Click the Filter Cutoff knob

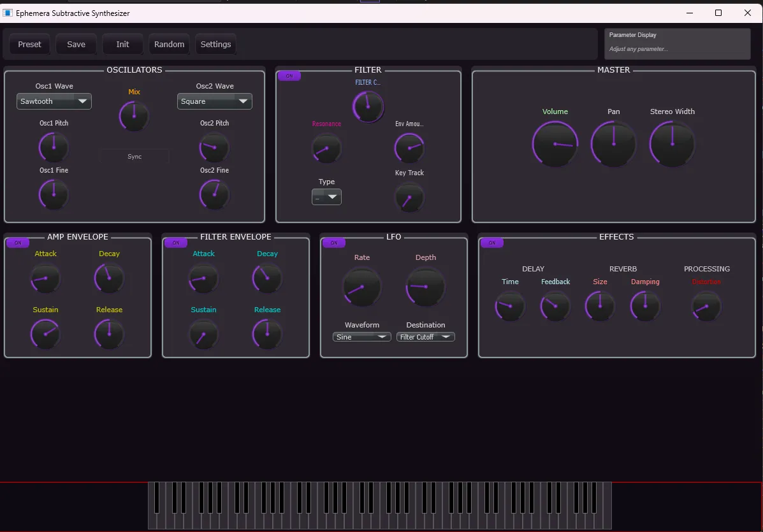(x=368, y=106)
